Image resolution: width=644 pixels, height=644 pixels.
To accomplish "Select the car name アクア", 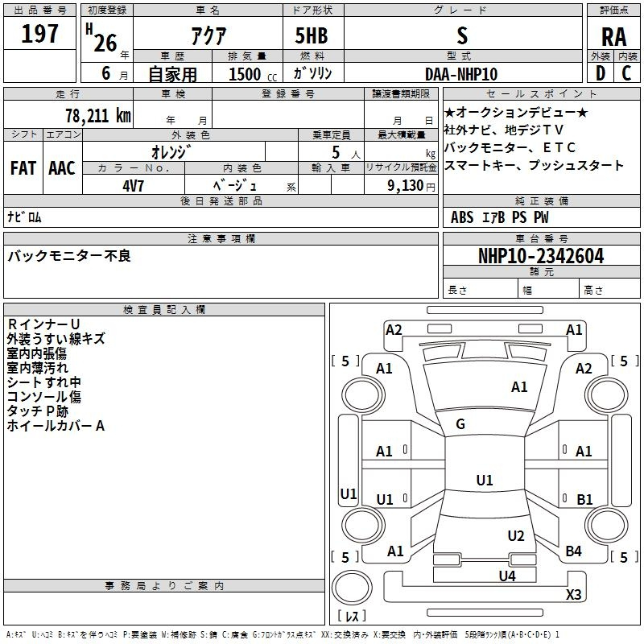I will (x=208, y=35).
